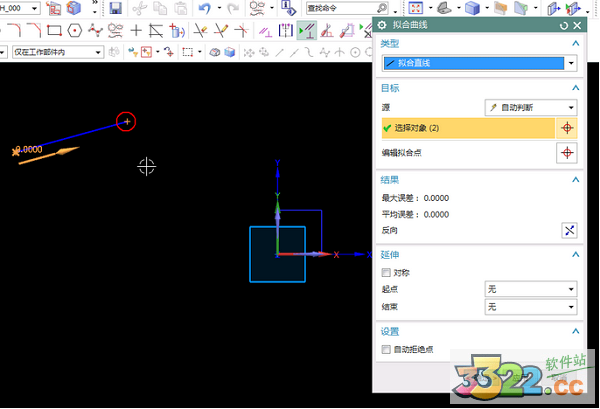Image resolution: width=600 pixels, height=409 pixels.
Task: Select the polygon sketch tool
Action: click(x=74, y=30)
